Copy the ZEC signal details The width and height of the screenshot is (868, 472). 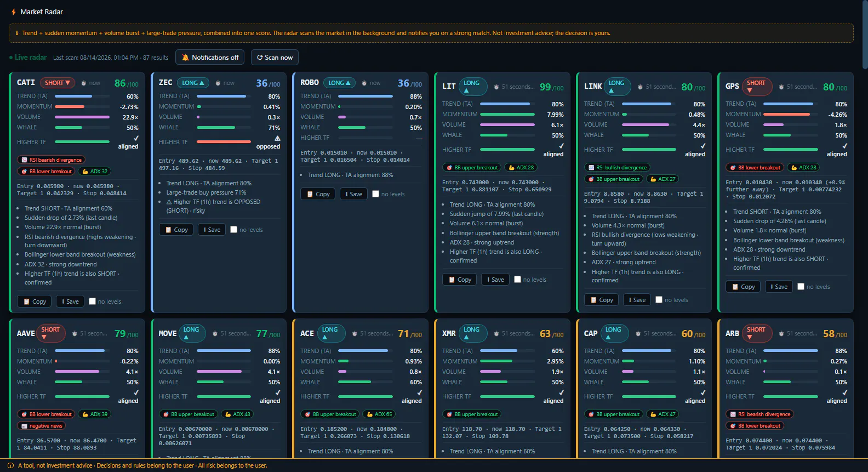(x=176, y=230)
